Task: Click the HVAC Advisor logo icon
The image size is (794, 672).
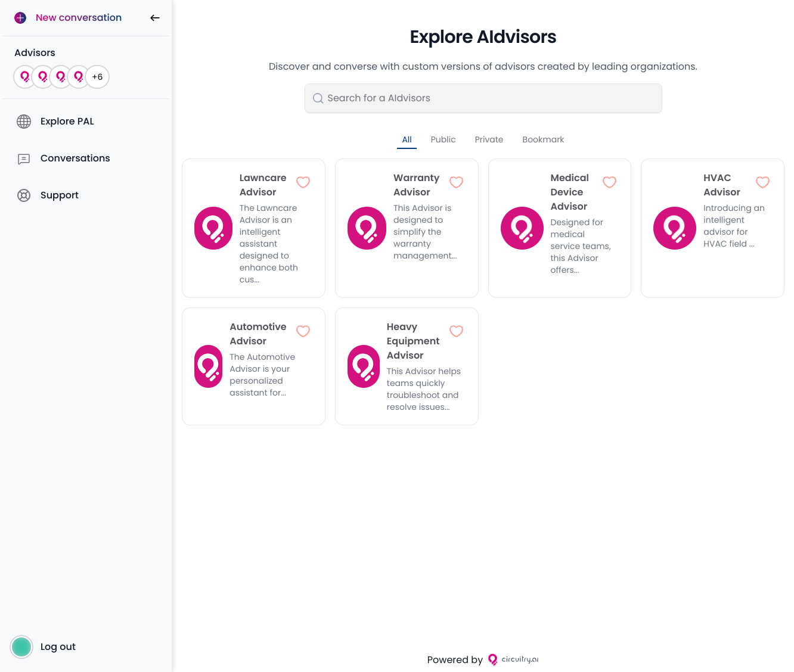Action: [x=675, y=228]
